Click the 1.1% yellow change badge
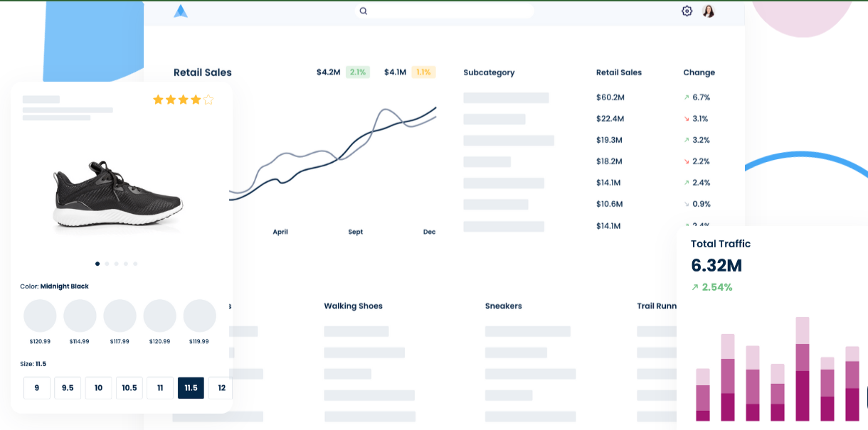The height and width of the screenshot is (430, 868). pos(423,72)
